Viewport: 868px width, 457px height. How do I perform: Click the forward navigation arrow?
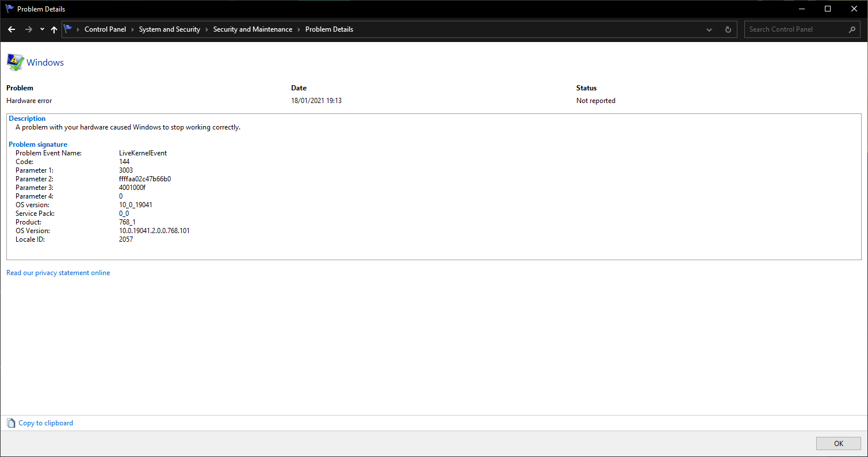pyautogui.click(x=28, y=29)
